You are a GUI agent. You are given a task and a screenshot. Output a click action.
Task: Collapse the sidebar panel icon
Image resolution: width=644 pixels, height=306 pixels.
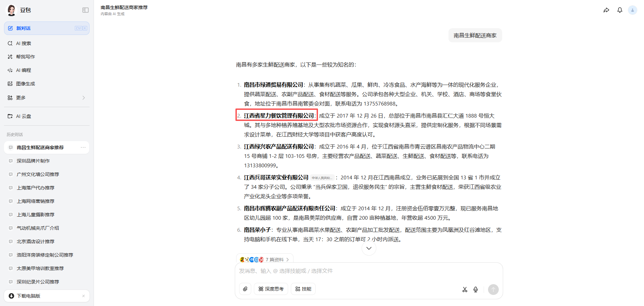86,10
